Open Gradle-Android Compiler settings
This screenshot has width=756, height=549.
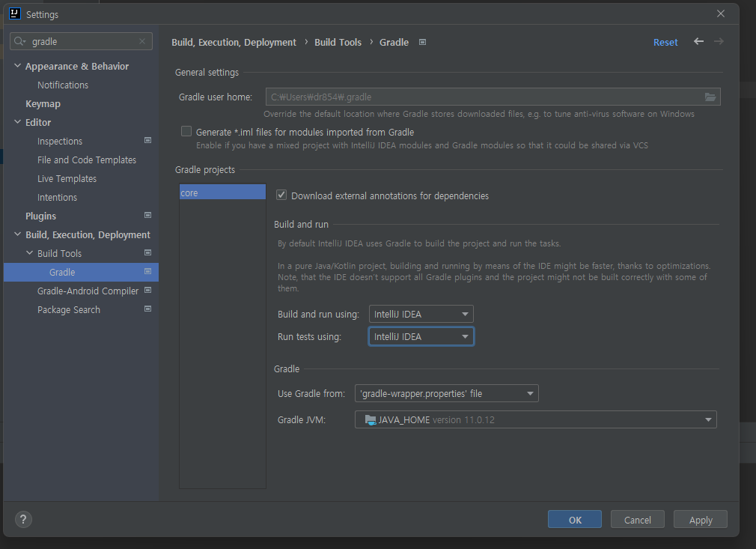pyautogui.click(x=88, y=291)
